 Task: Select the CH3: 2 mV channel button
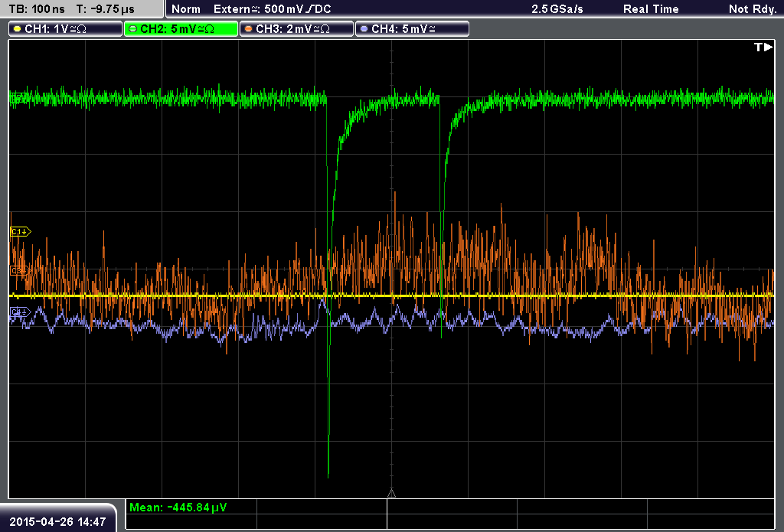(x=296, y=29)
